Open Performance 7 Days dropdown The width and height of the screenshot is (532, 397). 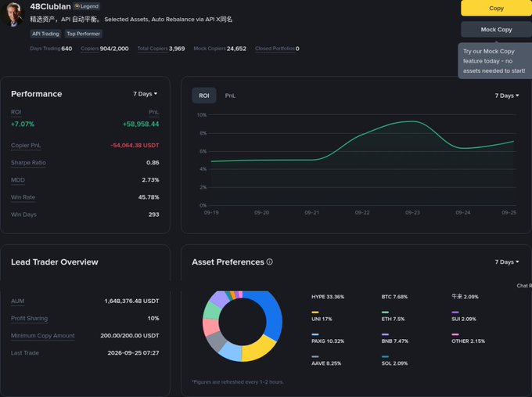tap(146, 94)
